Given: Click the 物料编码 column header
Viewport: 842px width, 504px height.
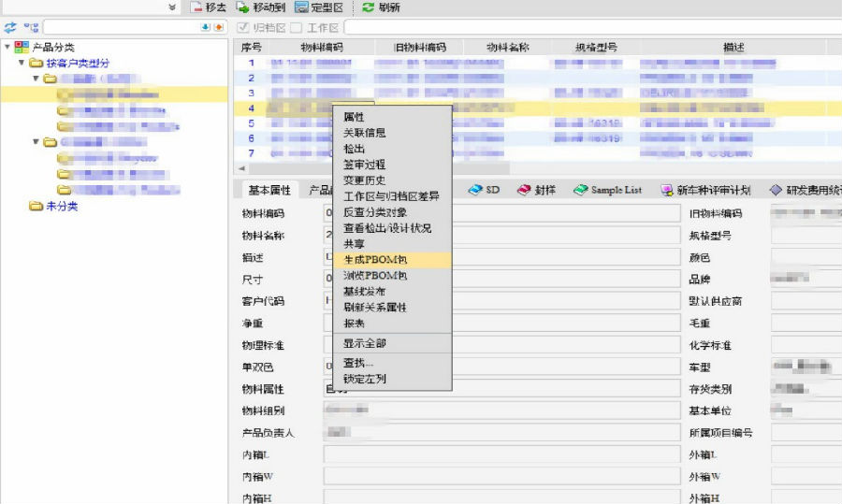Looking at the screenshot, I should (x=321, y=47).
